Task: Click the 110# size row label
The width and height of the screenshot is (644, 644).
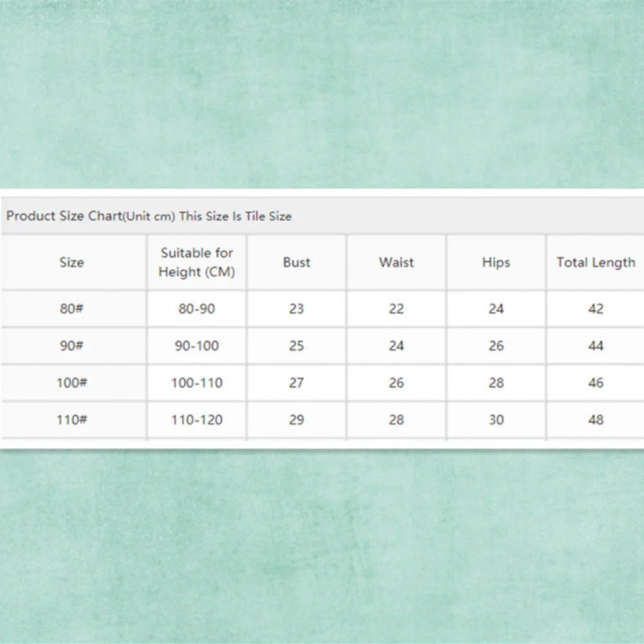Action: [x=71, y=420]
